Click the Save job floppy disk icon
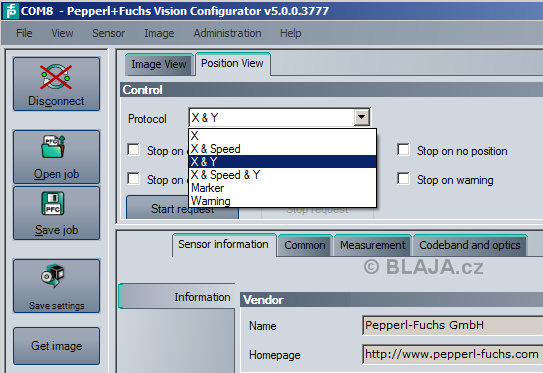 [53, 203]
